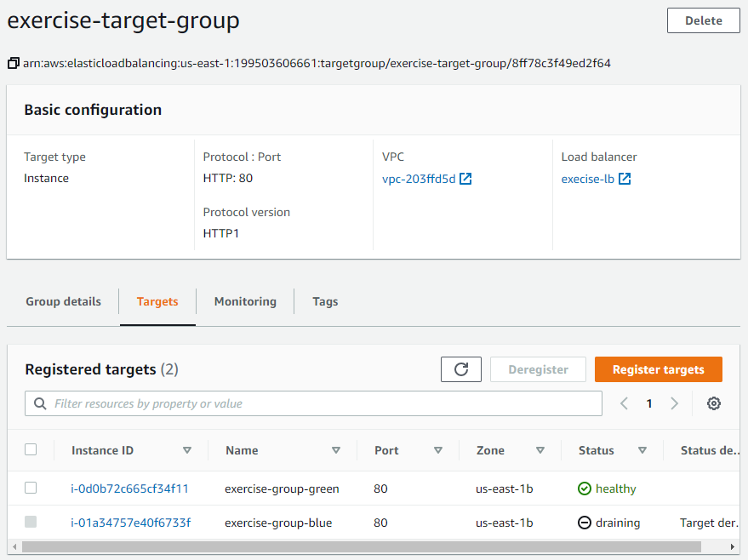Click the exercise-group-green name cell
748x560 pixels.
(x=282, y=489)
